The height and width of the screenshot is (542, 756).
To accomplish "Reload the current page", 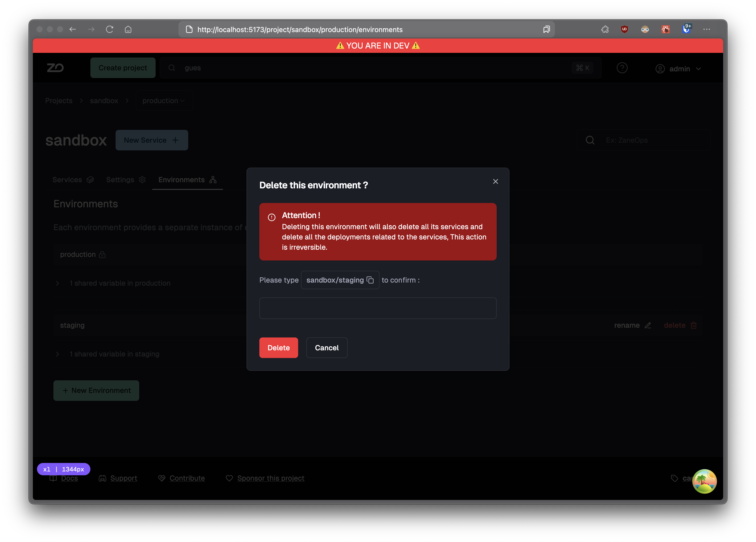I will (109, 29).
